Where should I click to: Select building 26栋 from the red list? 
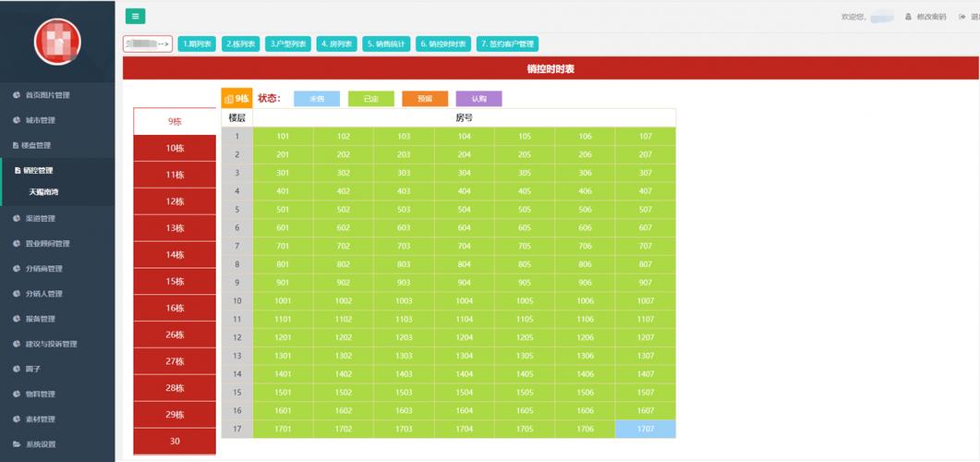click(x=175, y=334)
